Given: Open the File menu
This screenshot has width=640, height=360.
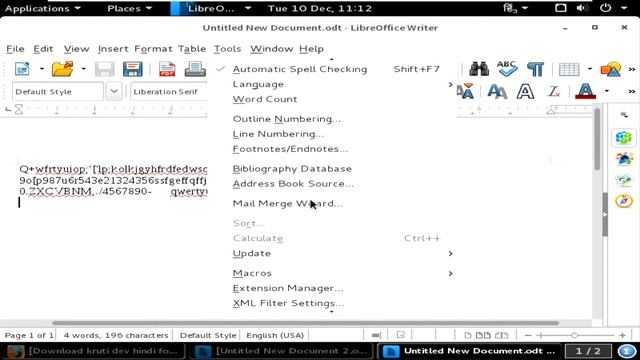Looking at the screenshot, I should (x=15, y=49).
